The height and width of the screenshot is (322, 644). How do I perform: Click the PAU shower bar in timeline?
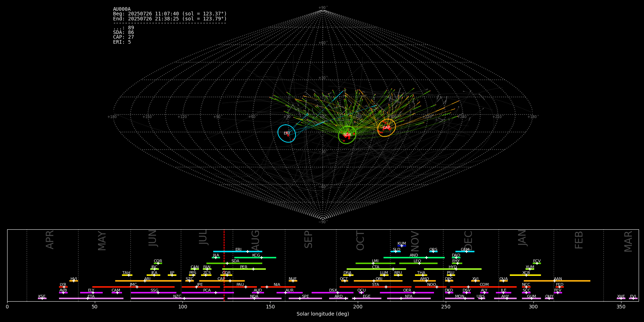point(240,287)
